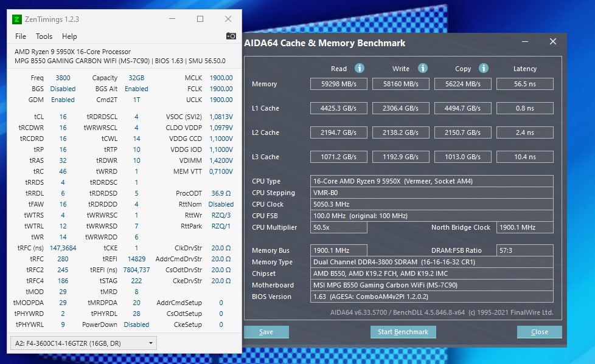Image resolution: width=595 pixels, height=364 pixels.
Task: Click the Memory Read 59298 MB/s field
Action: click(338, 84)
